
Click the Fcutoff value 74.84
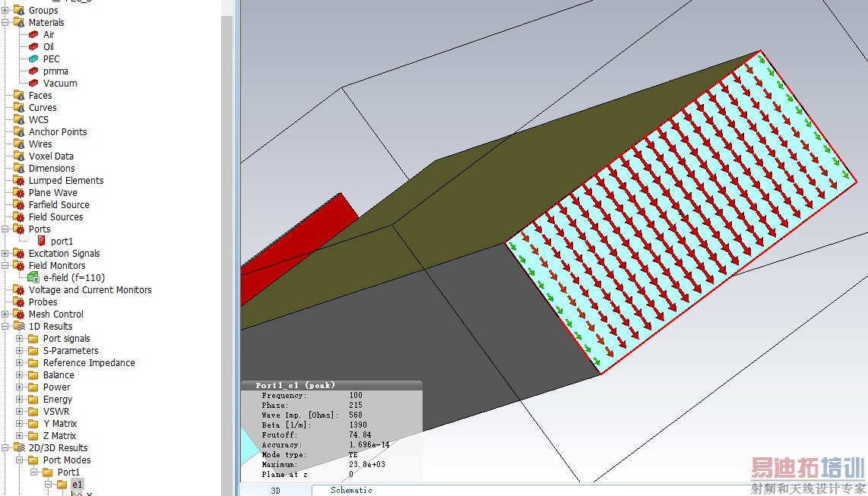(360, 434)
